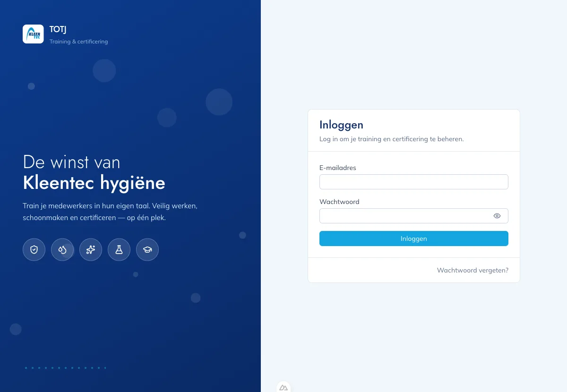Click the Wachtwoord label

tap(339, 202)
